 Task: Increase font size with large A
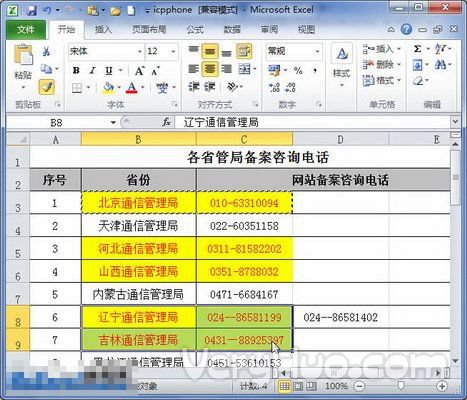coord(139,71)
